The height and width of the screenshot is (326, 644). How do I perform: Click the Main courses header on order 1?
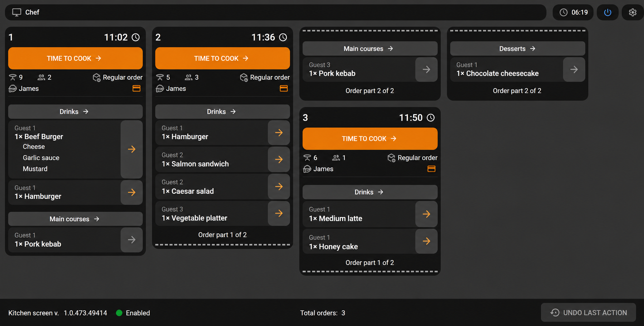[75, 219]
